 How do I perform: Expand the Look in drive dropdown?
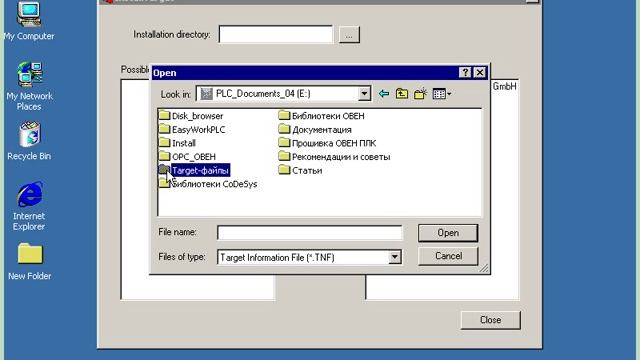(364, 94)
